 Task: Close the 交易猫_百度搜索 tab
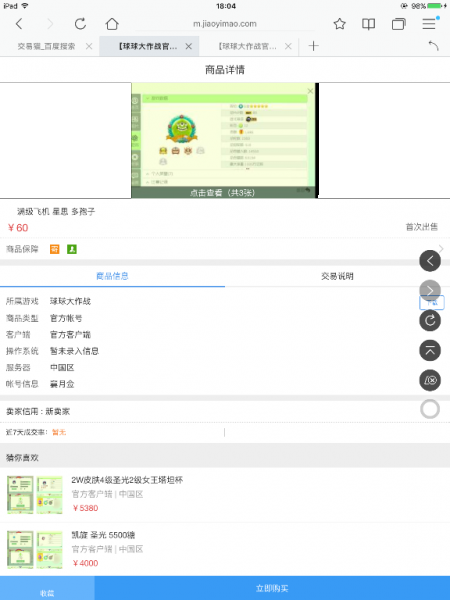click(x=89, y=46)
